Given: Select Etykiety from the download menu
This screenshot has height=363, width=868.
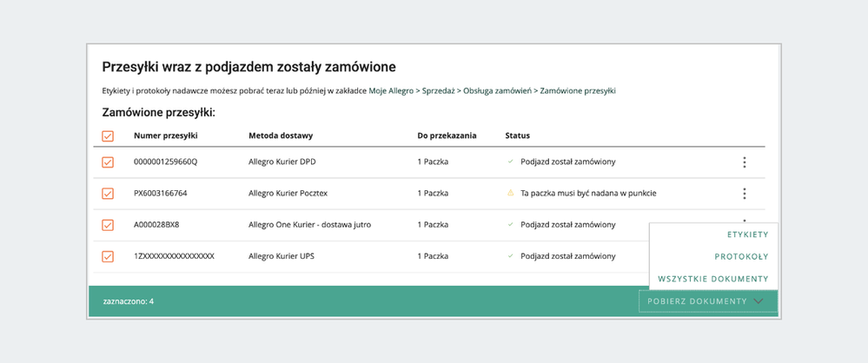Looking at the screenshot, I should click(x=747, y=234).
